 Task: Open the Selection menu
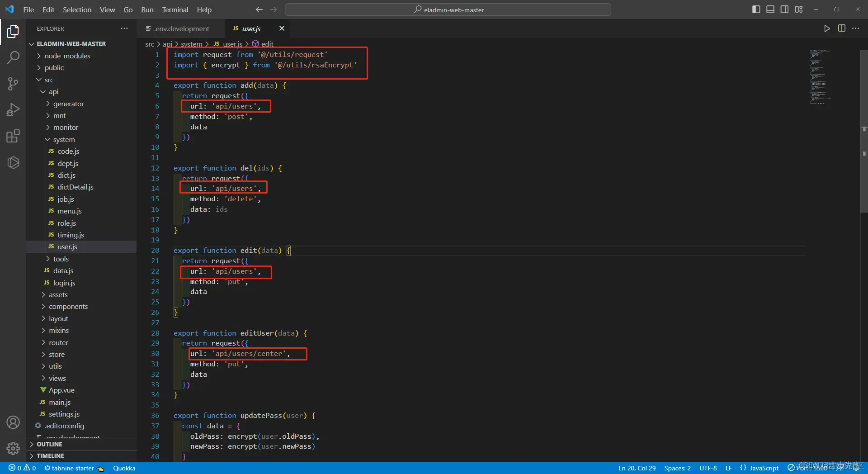[77, 9]
